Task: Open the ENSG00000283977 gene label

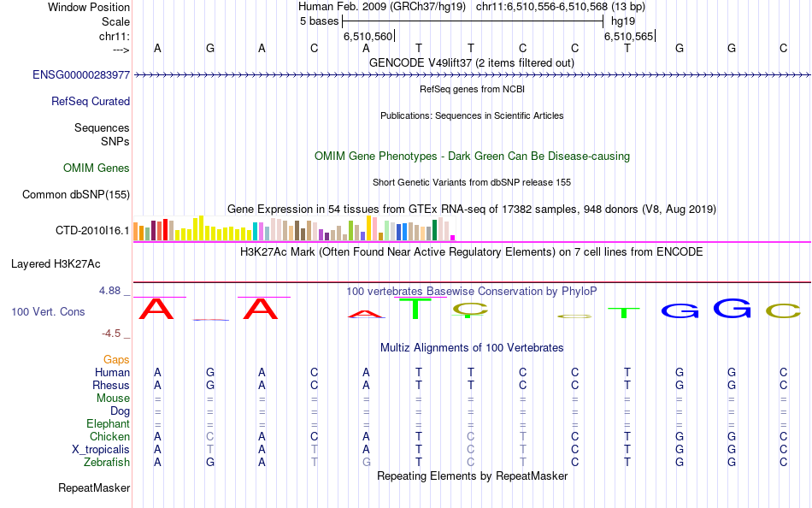Action: 81,75
